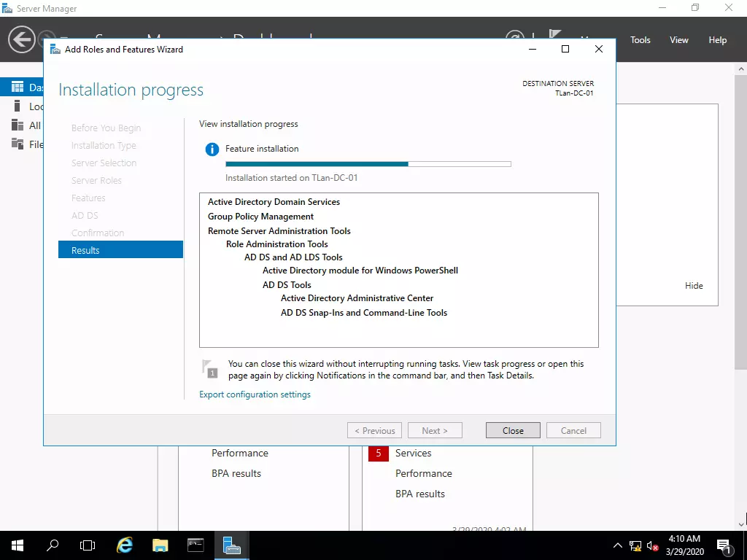The width and height of the screenshot is (747, 560).
Task: Click scroll down arrow in Server Manager
Action: pos(741,524)
